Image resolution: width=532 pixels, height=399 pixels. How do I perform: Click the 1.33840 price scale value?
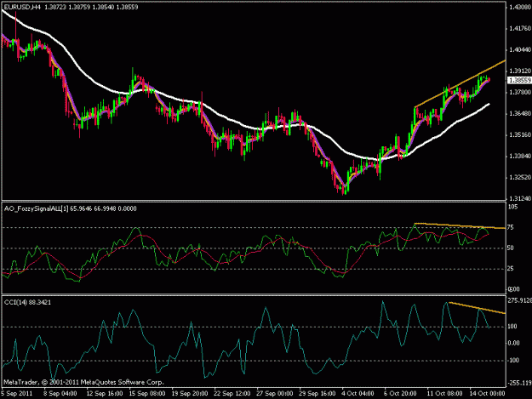pyautogui.click(x=520, y=157)
